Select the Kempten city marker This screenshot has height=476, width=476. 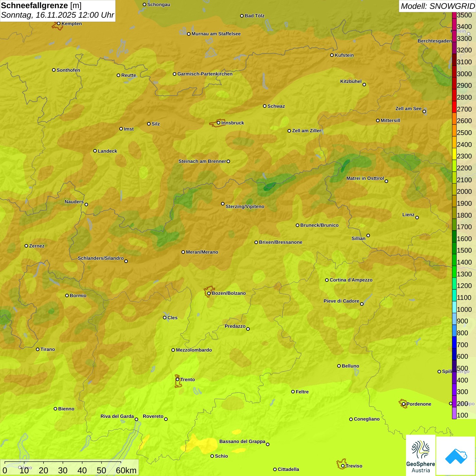[x=58, y=23]
